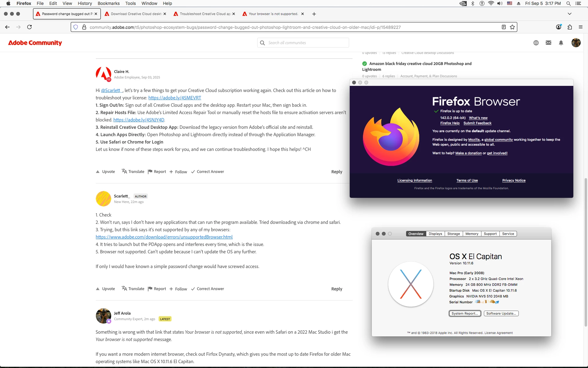This screenshot has height=368, width=588.
Task: Open Firefox hamburger application menu
Action: coord(580,27)
